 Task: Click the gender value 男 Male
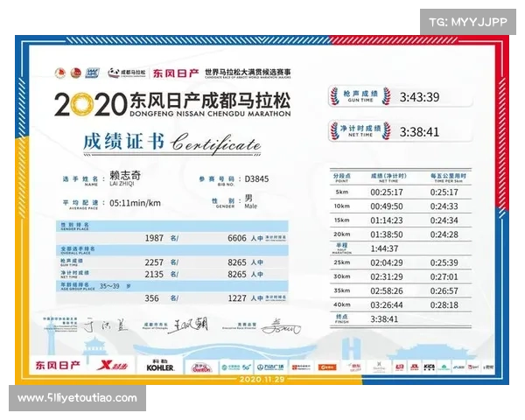coord(250,201)
